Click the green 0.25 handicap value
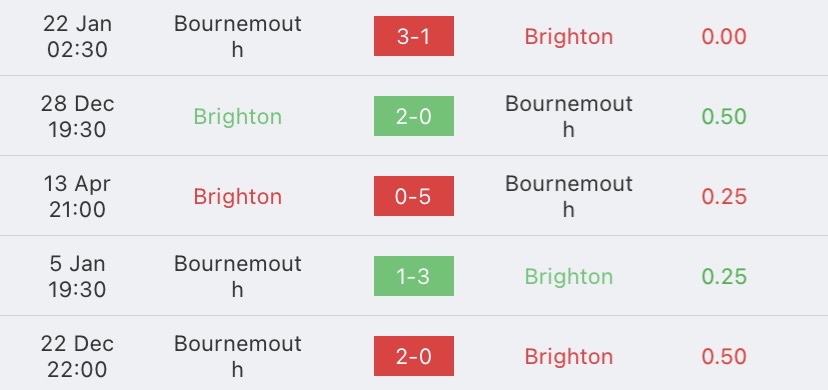Screen dimensions: 828x390 tap(724, 277)
